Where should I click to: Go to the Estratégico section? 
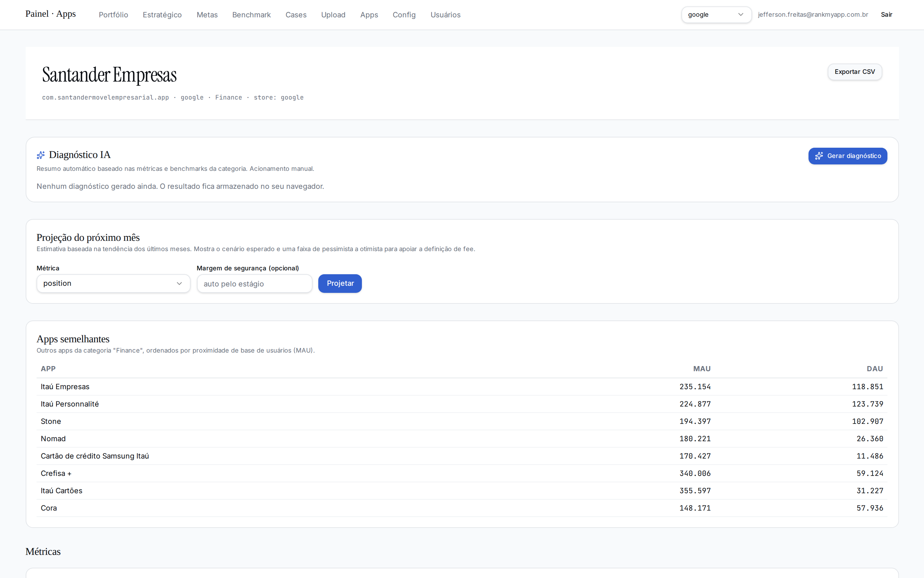point(162,14)
